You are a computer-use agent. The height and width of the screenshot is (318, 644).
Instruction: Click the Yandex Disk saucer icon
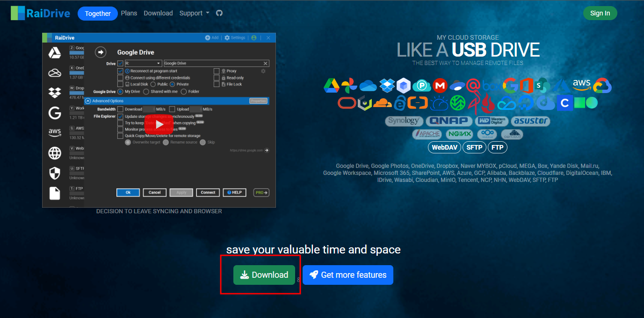click(457, 85)
